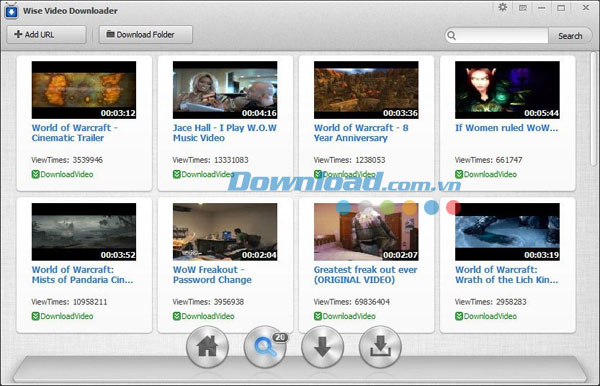
Task: Click title Jace Hall - I Play W.O.W Music Video
Action: click(225, 133)
